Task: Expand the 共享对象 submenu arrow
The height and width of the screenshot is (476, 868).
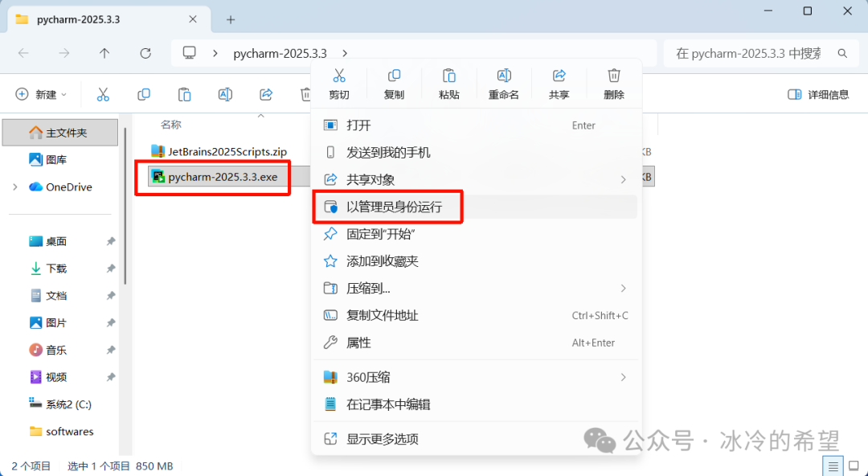Action: [624, 179]
